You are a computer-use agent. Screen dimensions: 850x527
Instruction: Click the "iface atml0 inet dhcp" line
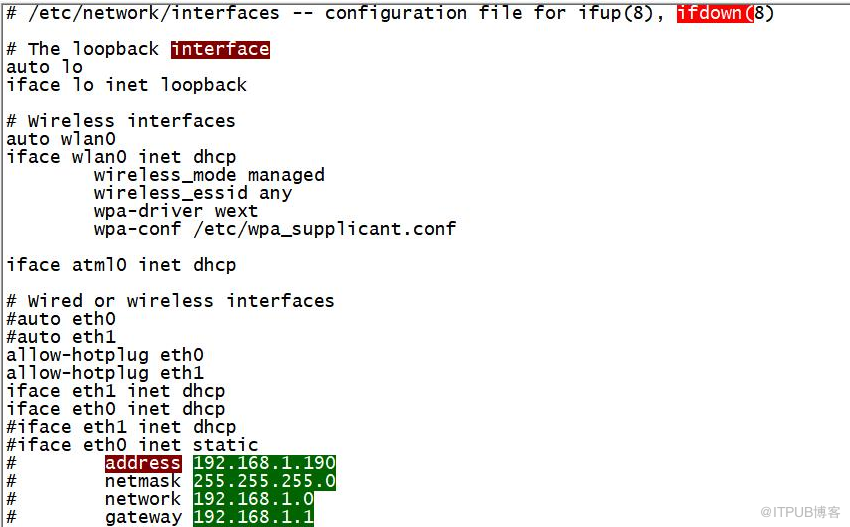[121, 265]
